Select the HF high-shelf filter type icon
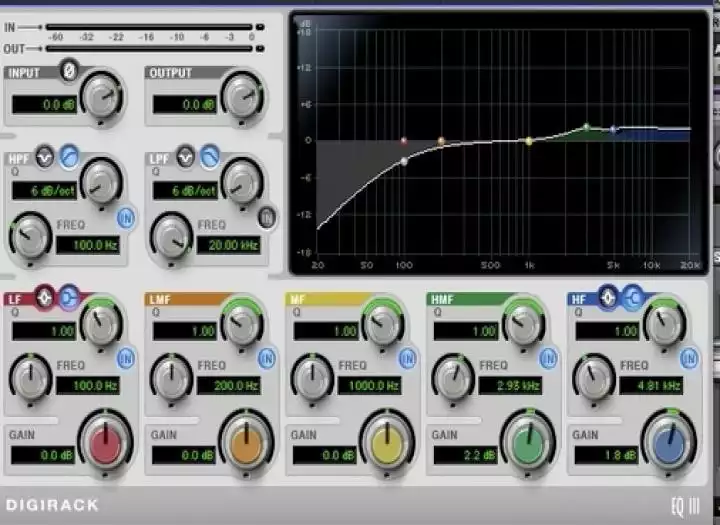Screen dimensions: 720x525 632,298
